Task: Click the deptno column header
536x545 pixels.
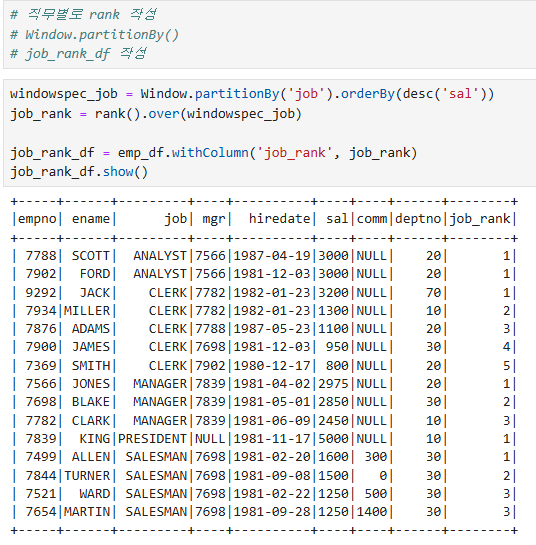Action: 418,219
